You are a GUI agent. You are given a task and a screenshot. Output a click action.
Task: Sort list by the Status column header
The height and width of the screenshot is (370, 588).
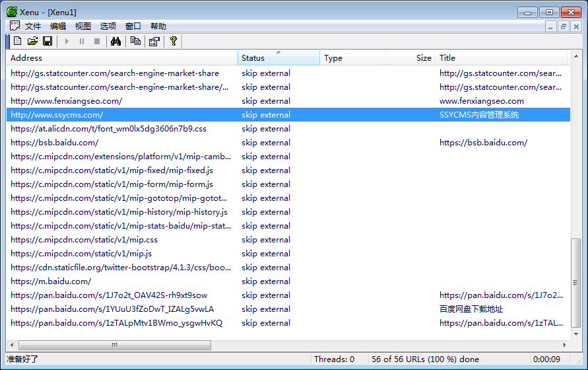tap(278, 58)
